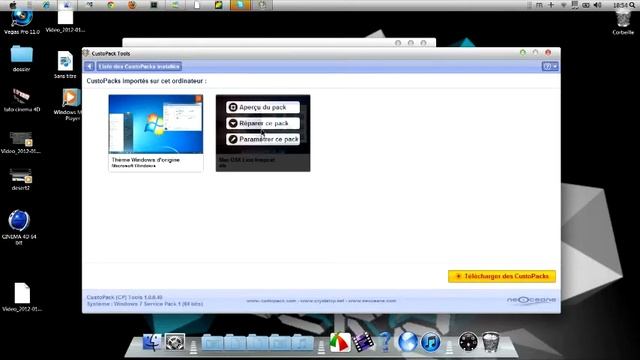Open the blue globe browser in dock
Screen dimensions: 640x360
pyautogui.click(x=408, y=342)
